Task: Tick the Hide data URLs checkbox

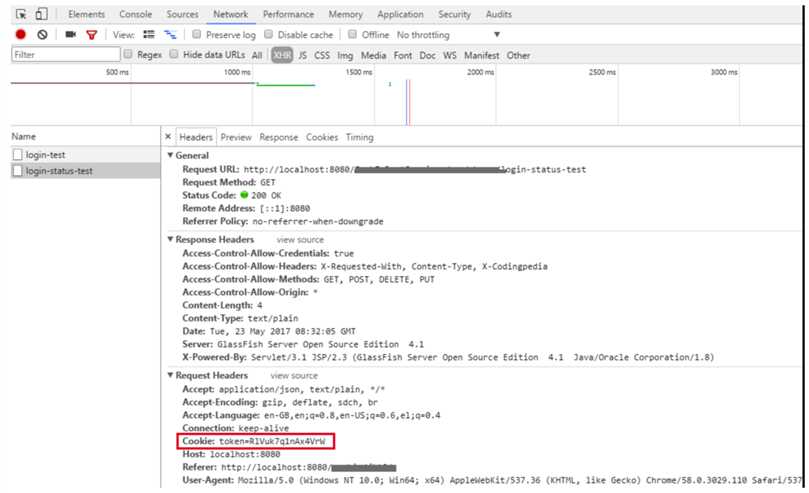Action: tap(175, 55)
